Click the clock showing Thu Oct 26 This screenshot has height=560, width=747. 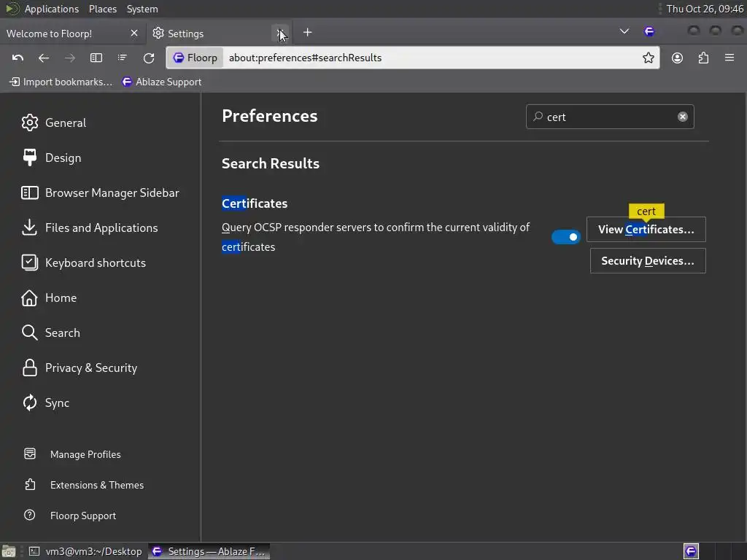click(704, 9)
